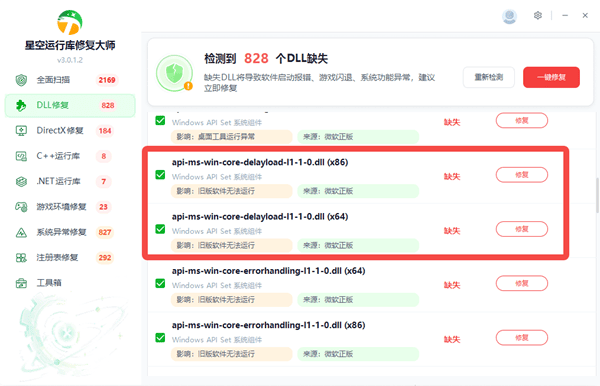Click 修复 for errorhandling-l1-1-0.dll (x86)
The image size is (600, 386).
point(522,338)
